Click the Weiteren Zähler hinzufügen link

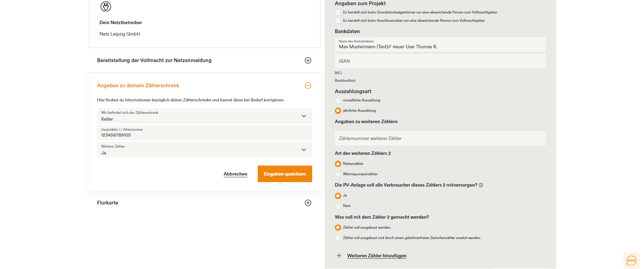[377, 256]
